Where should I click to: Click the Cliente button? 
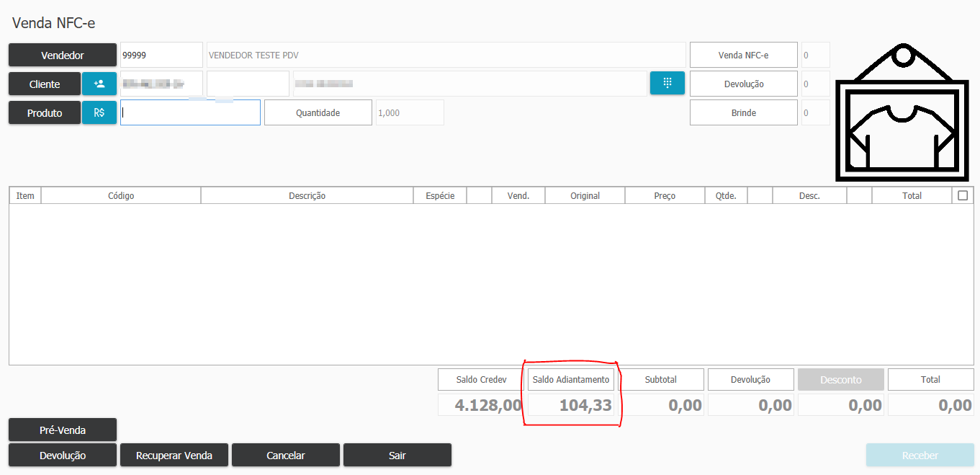coord(45,84)
